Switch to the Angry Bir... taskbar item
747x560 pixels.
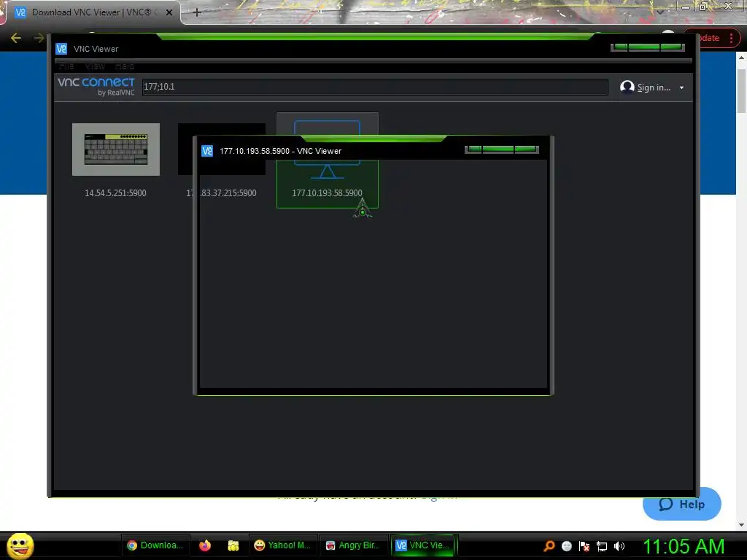pyautogui.click(x=353, y=545)
